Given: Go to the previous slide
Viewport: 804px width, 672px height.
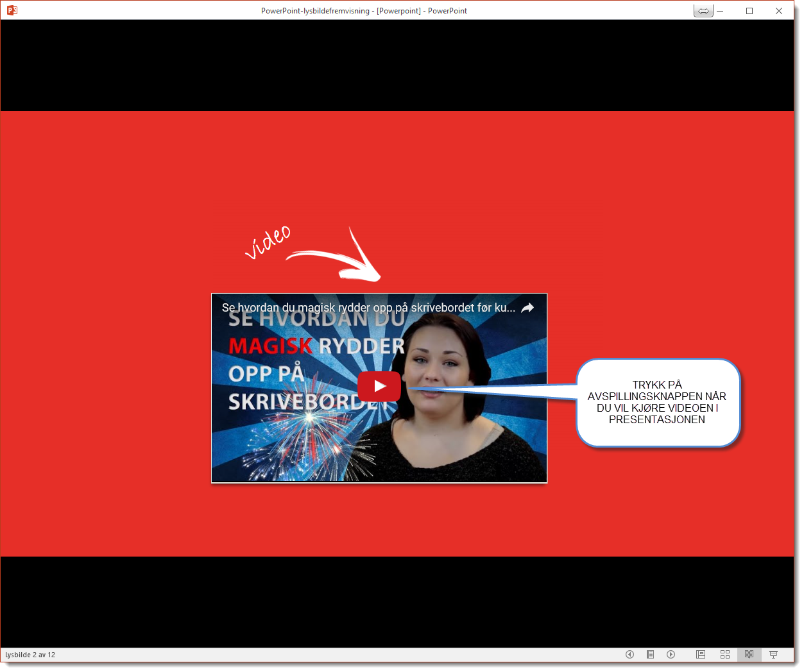Looking at the screenshot, I should [x=629, y=654].
